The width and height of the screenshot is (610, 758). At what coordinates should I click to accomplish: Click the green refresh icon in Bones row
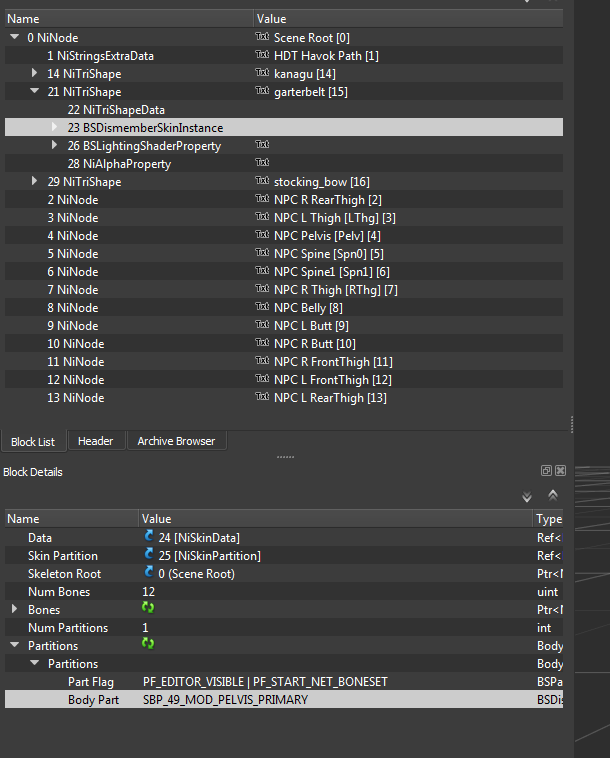[148, 608]
